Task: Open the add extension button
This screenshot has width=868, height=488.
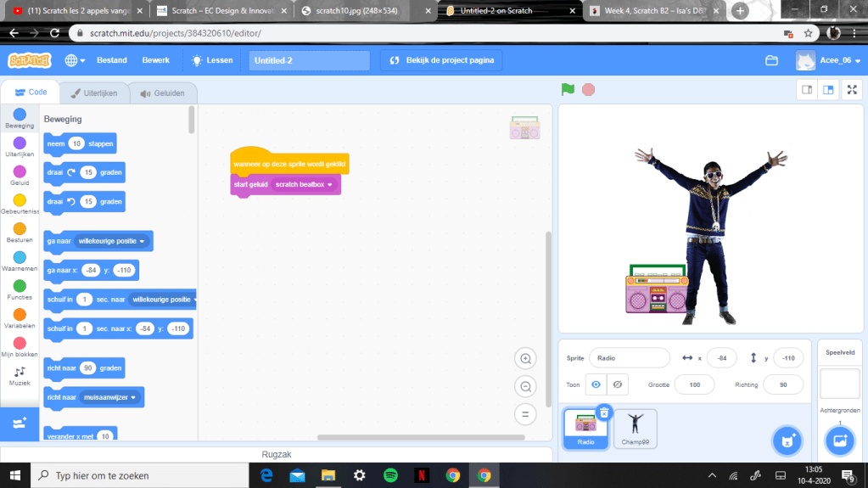Action: [x=20, y=423]
